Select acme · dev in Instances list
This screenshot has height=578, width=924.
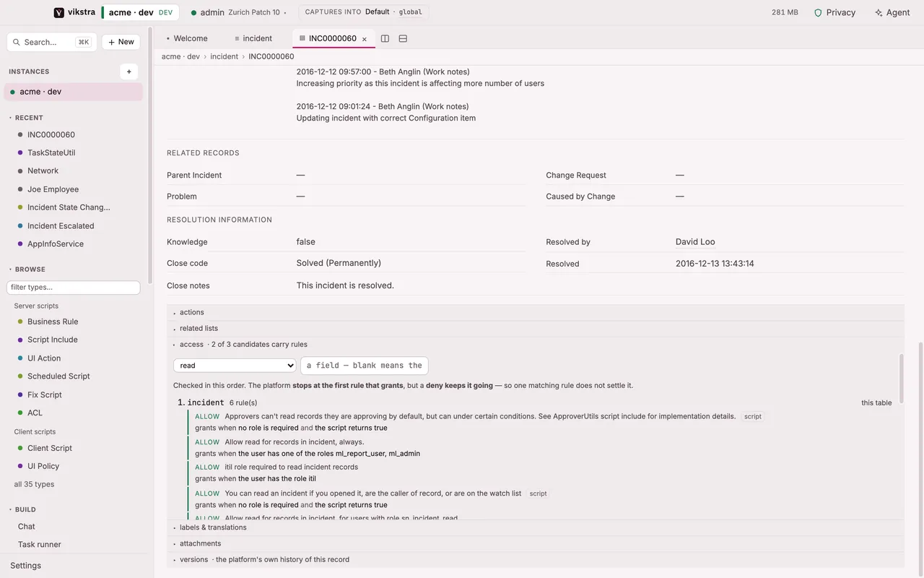point(74,92)
